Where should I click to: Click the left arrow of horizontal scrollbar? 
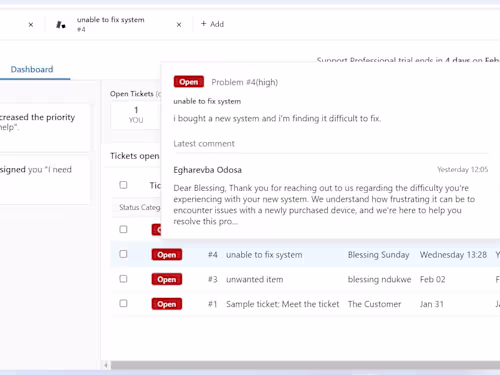[106, 365]
